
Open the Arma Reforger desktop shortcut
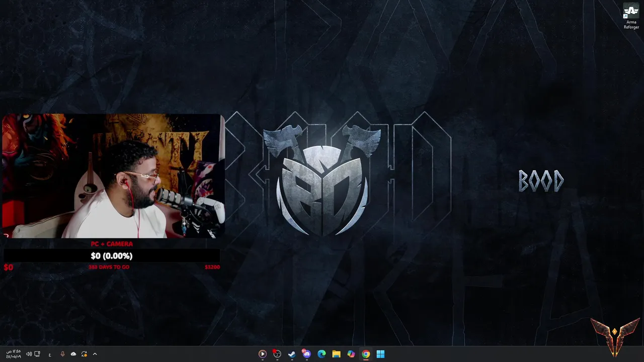pos(631,17)
